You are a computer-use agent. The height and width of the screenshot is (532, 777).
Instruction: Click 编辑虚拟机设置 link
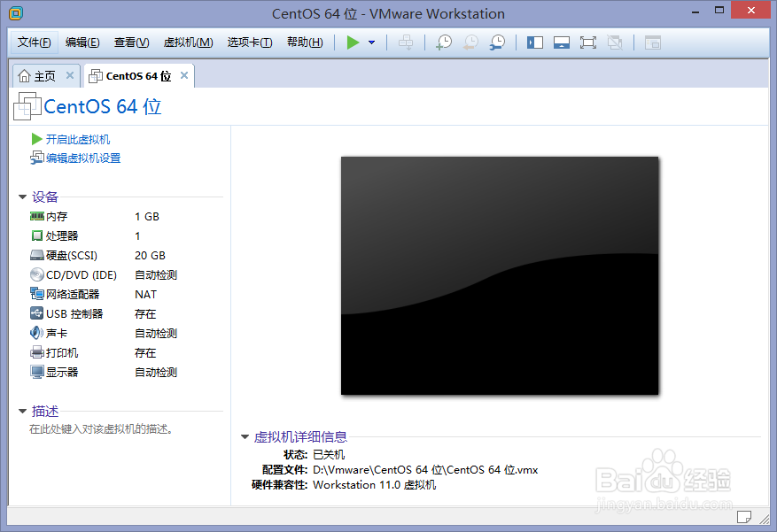click(x=83, y=158)
